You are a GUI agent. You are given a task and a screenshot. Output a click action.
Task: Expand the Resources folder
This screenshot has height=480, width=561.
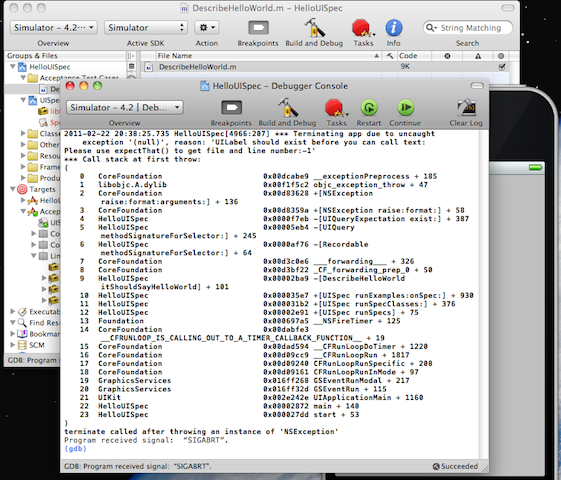(23, 156)
